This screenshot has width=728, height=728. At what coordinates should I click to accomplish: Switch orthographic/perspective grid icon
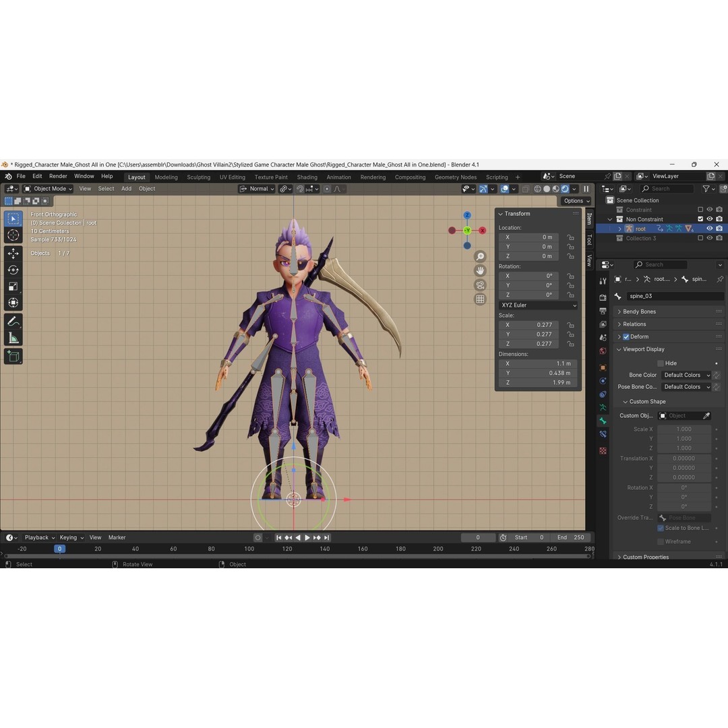pyautogui.click(x=480, y=299)
